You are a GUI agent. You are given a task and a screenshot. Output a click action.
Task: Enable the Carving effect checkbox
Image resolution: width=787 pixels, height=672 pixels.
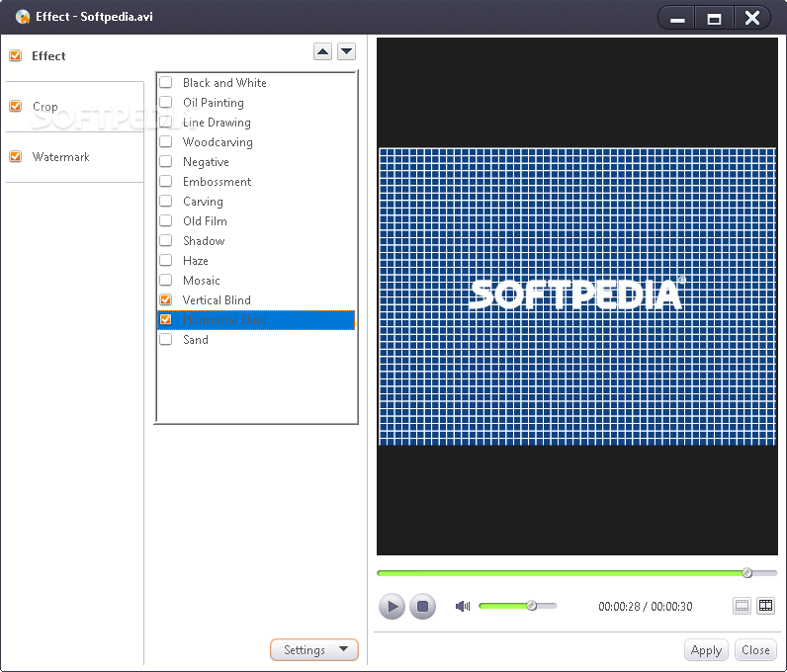tap(166, 201)
